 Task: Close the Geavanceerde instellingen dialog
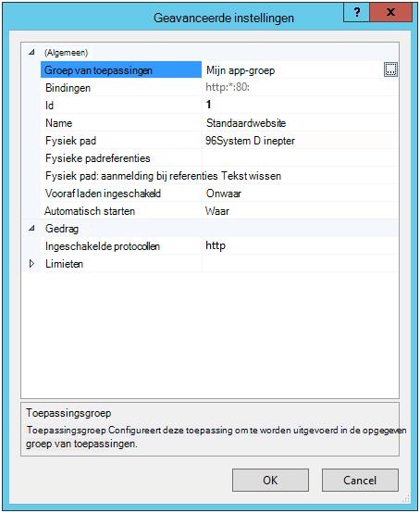391,12
